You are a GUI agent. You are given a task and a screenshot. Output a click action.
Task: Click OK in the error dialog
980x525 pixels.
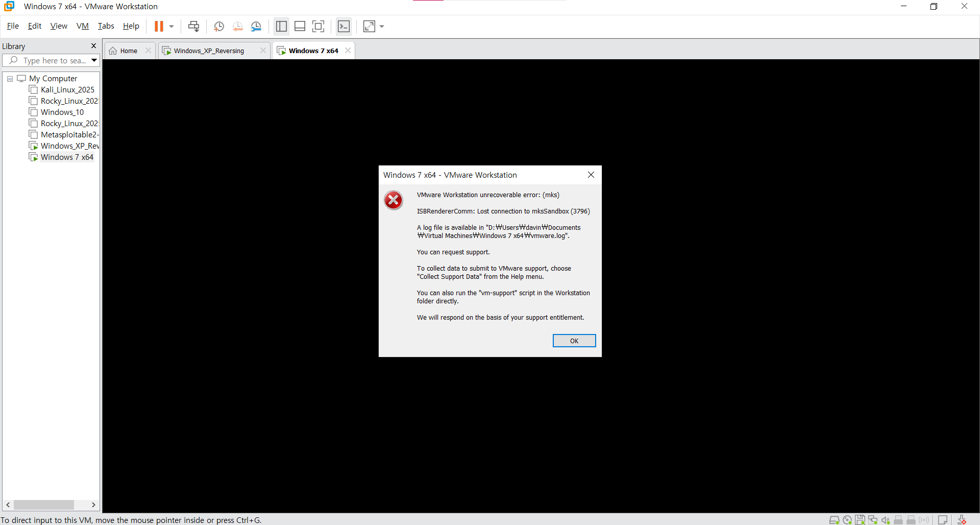574,341
